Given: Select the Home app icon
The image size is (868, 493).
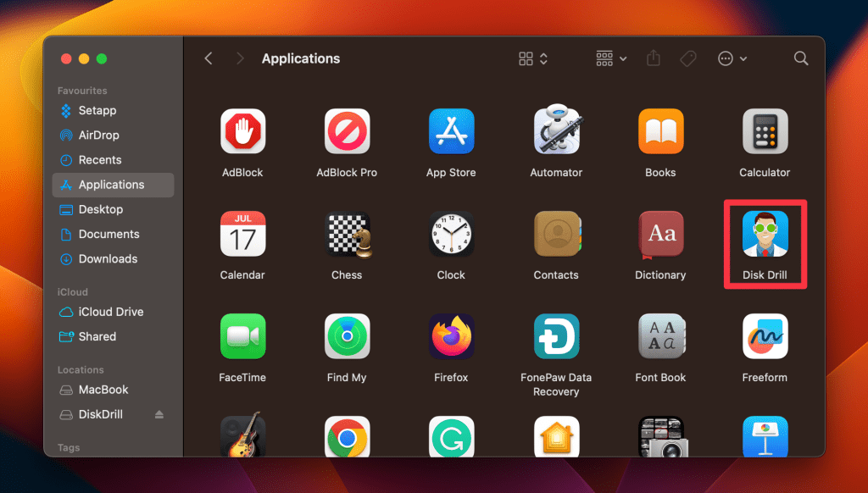Looking at the screenshot, I should pos(556,436).
